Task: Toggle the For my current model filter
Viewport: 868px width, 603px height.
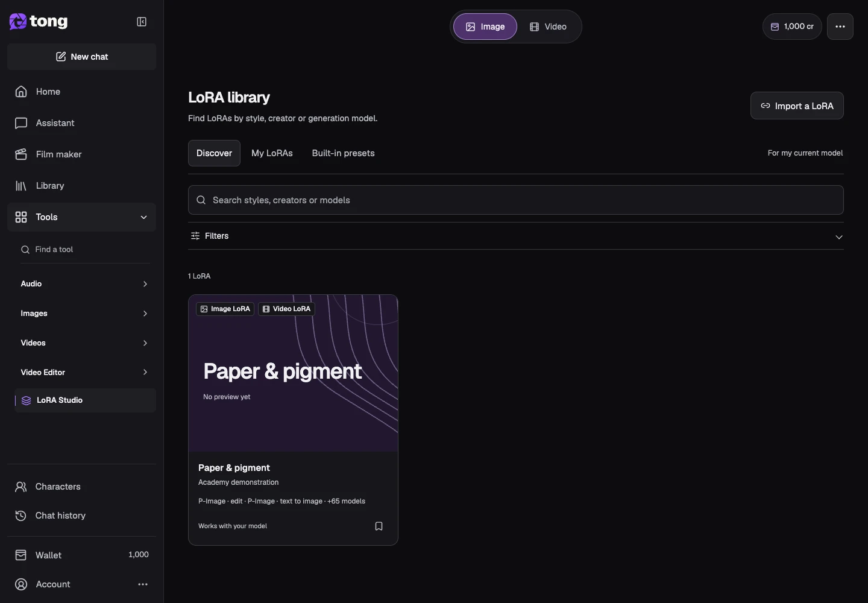Action: (x=805, y=153)
